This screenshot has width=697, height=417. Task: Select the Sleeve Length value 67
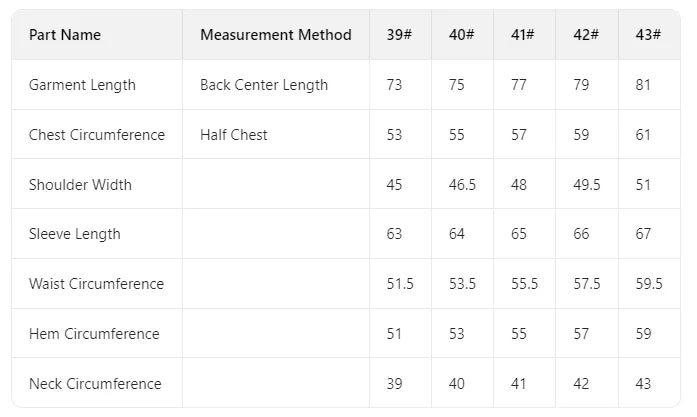pos(643,234)
